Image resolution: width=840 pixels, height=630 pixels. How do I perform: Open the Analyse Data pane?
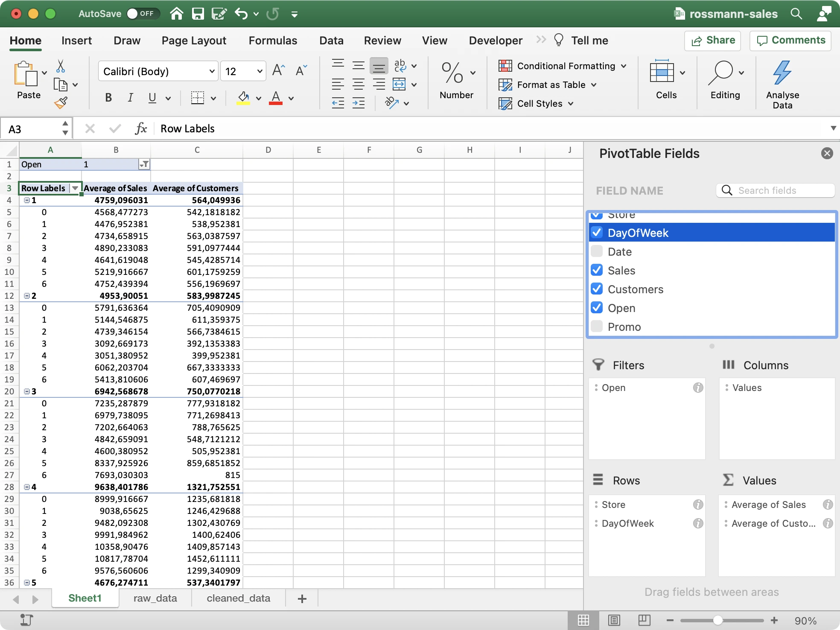pos(782,82)
